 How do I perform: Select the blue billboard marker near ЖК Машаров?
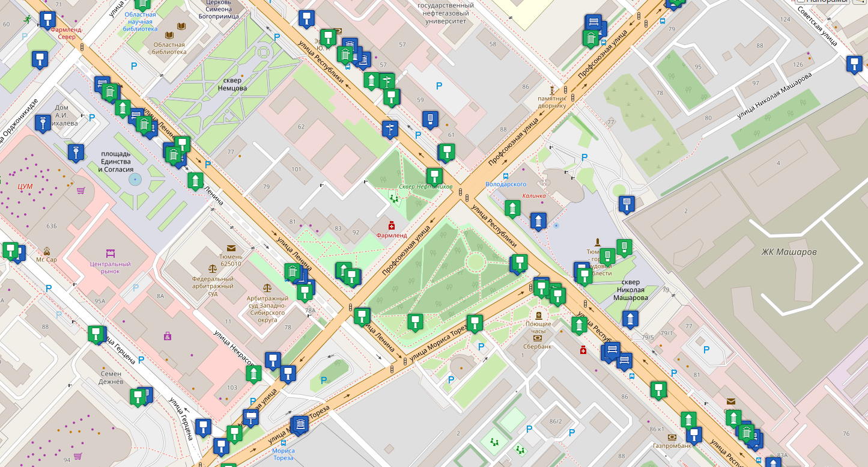pos(627,204)
